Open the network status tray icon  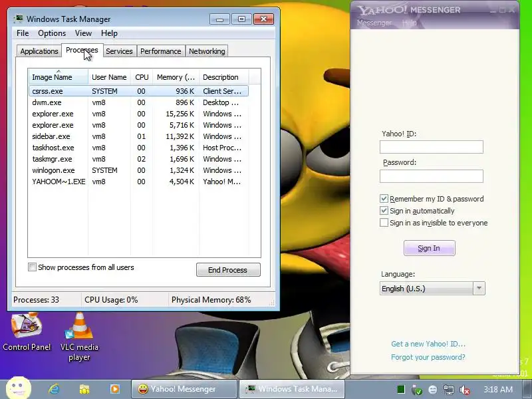(448, 390)
